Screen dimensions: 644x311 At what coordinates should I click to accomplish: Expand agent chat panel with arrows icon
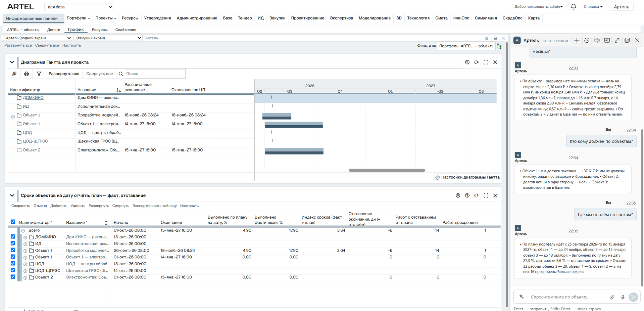tap(617, 40)
